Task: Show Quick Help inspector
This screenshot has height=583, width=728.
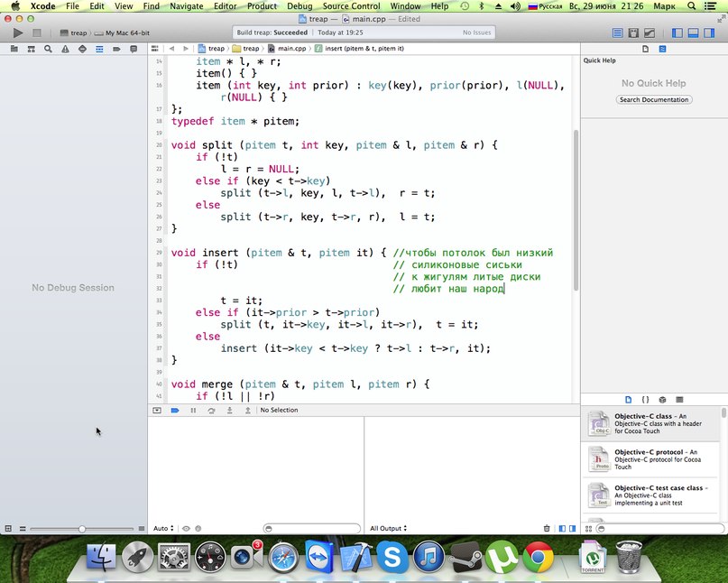Action: coord(662,49)
